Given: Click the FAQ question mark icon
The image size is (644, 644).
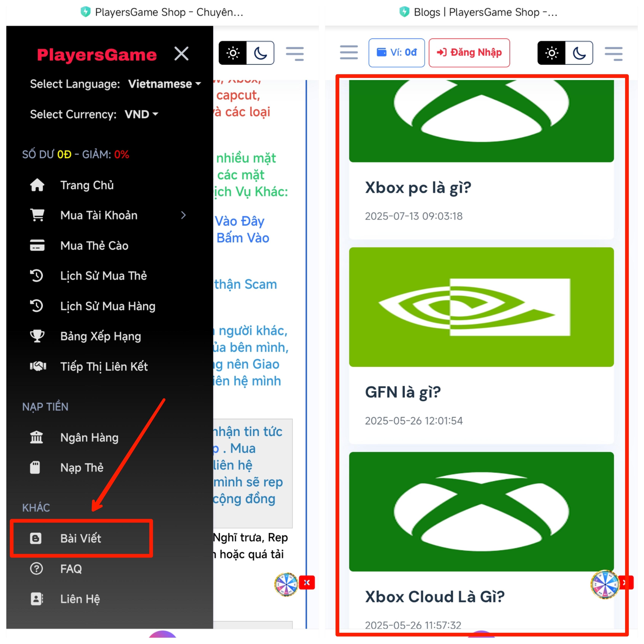Looking at the screenshot, I should pos(36,568).
